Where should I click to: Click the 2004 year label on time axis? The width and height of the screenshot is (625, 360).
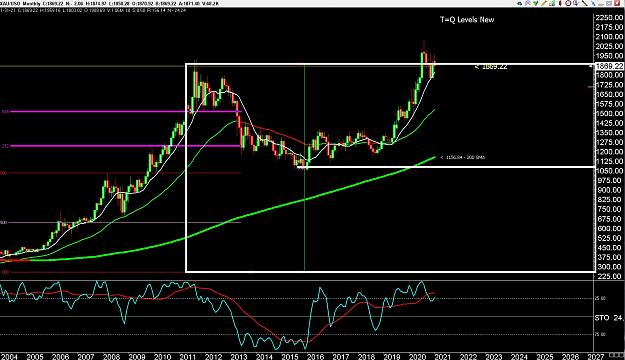point(10,356)
